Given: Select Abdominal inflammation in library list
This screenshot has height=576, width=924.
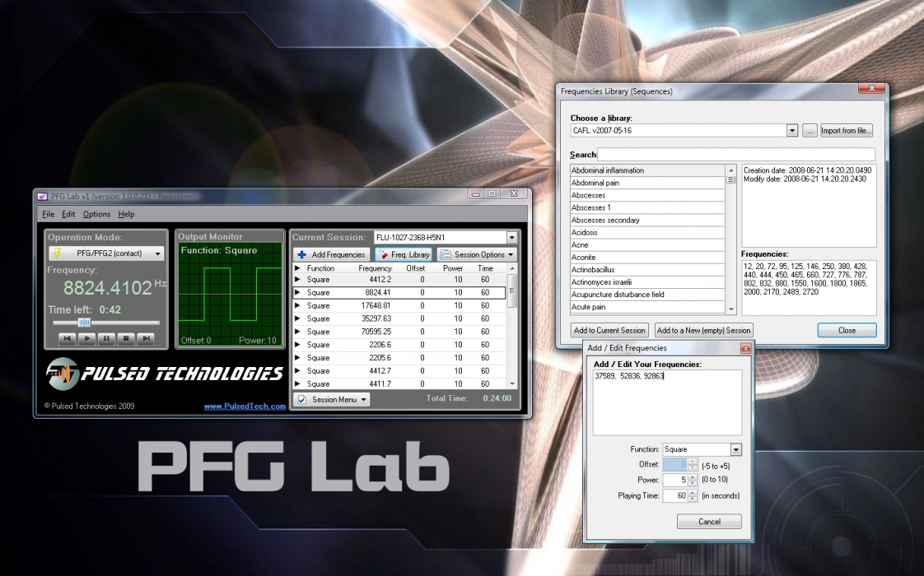Looking at the screenshot, I should click(x=647, y=170).
